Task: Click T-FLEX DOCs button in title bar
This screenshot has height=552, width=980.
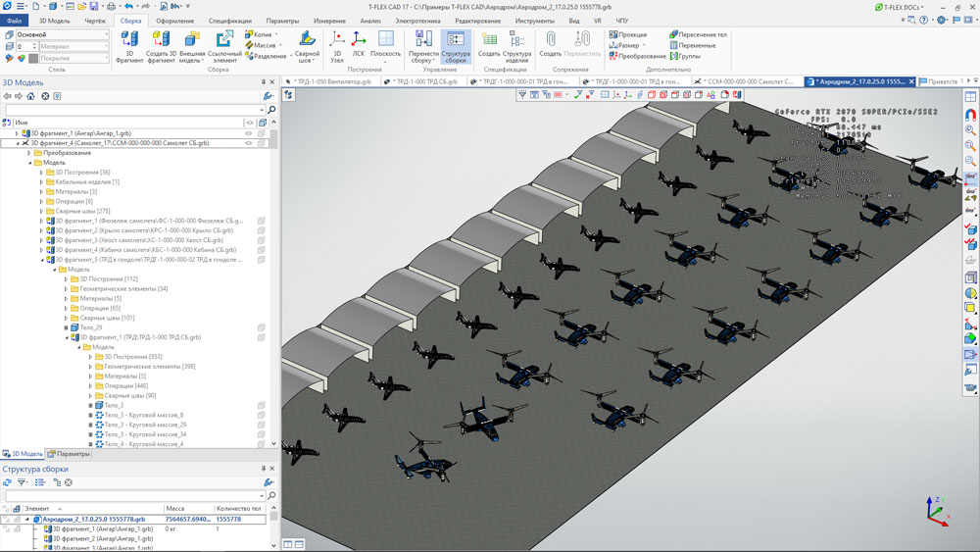Action: pyautogui.click(x=900, y=7)
